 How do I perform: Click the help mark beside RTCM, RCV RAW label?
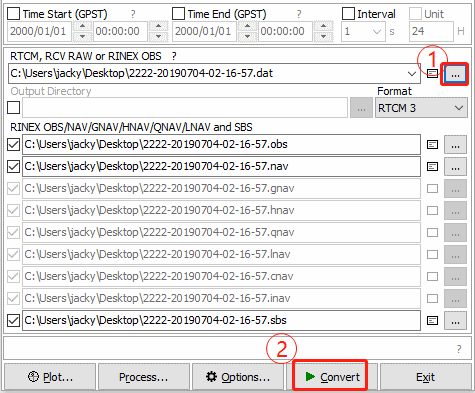click(x=174, y=56)
